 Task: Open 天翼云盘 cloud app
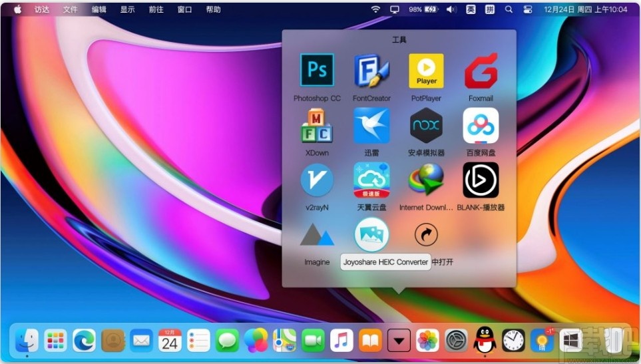(371, 180)
